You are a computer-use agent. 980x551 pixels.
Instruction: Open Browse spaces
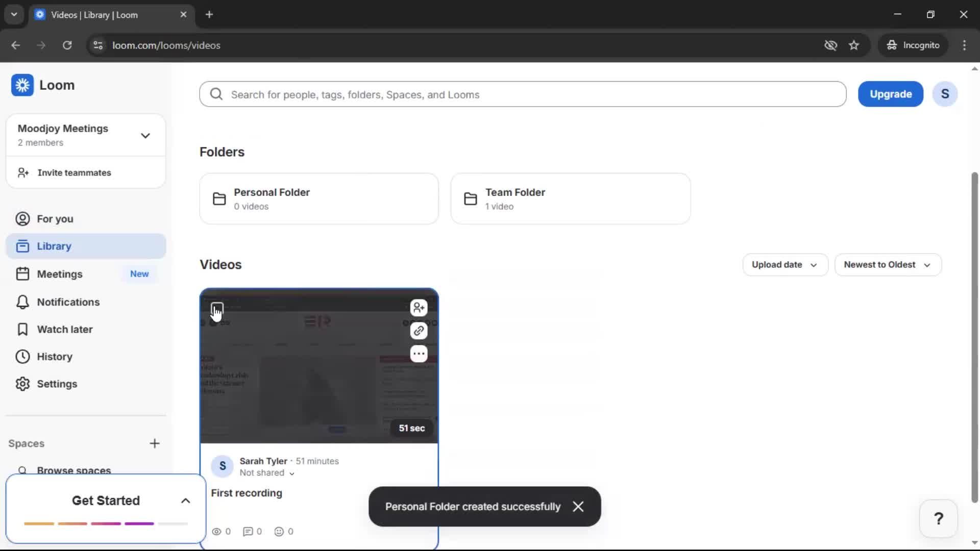pyautogui.click(x=75, y=470)
